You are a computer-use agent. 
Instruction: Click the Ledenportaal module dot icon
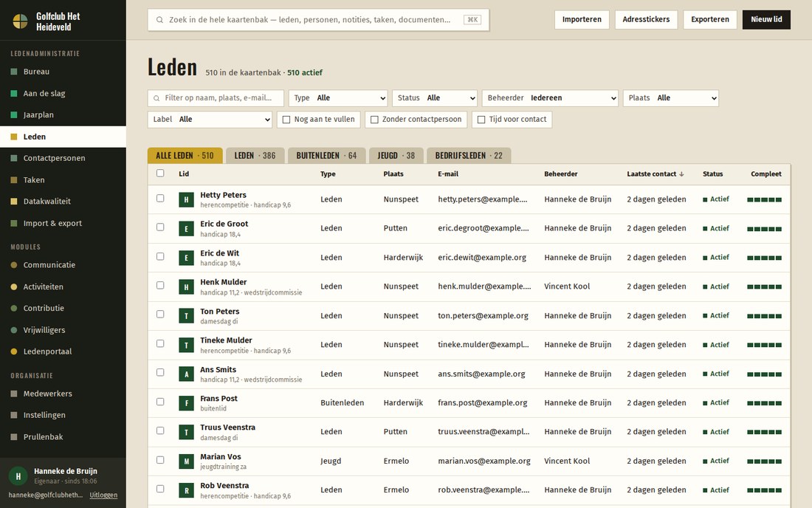tap(14, 351)
